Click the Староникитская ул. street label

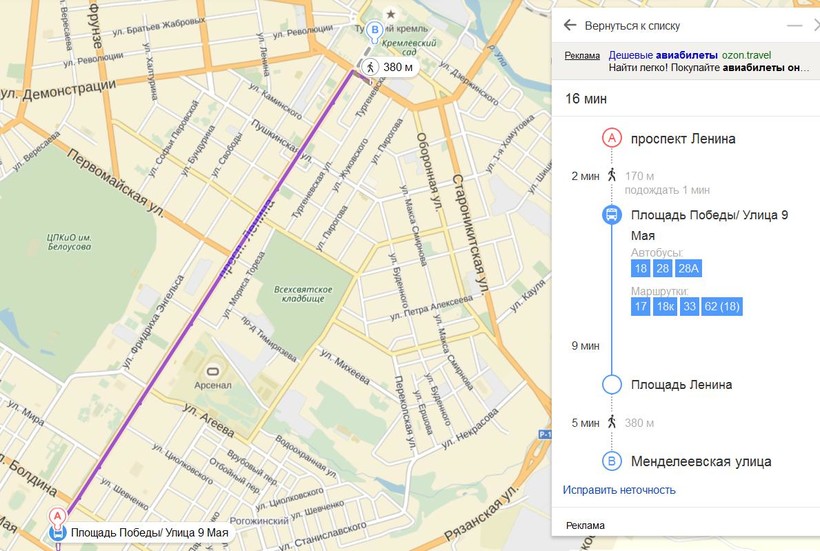click(x=470, y=237)
